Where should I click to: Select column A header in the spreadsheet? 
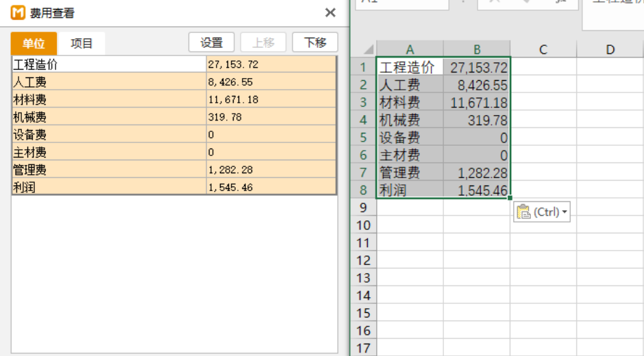point(410,49)
